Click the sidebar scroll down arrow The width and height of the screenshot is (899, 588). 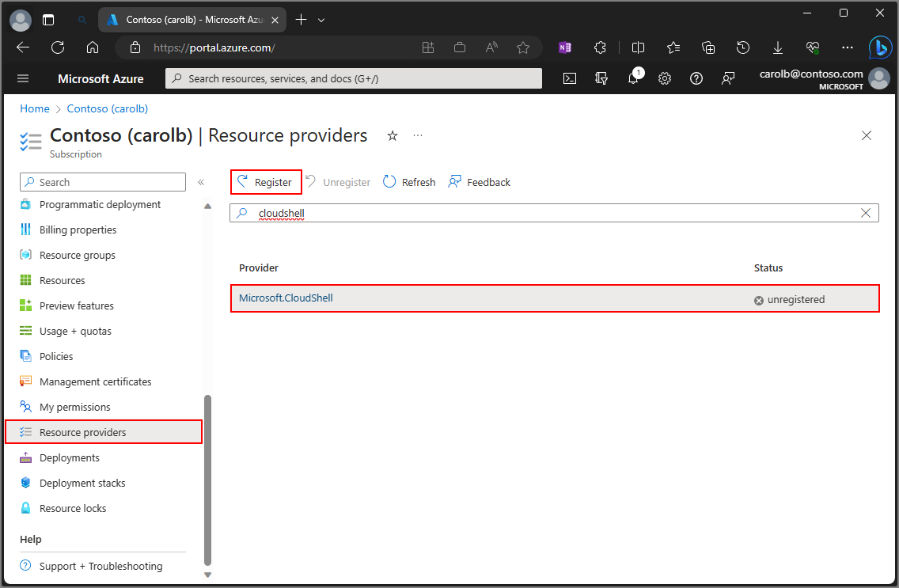207,575
